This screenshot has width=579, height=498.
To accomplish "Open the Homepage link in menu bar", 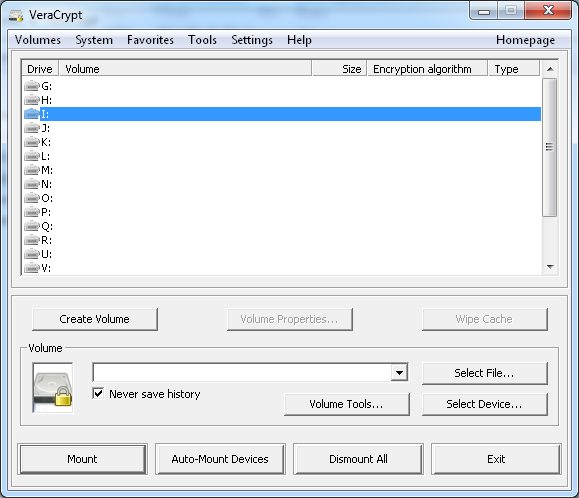I will pos(525,40).
